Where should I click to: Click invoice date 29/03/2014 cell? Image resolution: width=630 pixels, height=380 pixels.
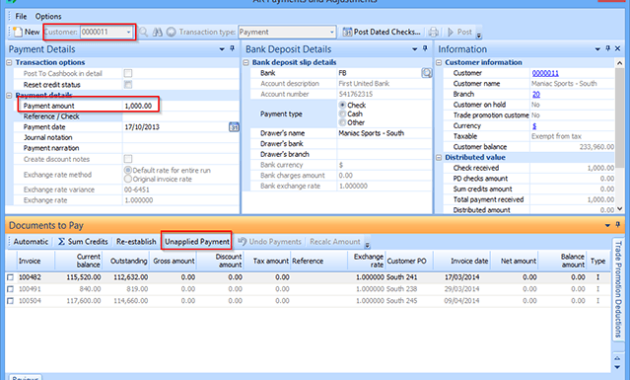tap(462, 289)
